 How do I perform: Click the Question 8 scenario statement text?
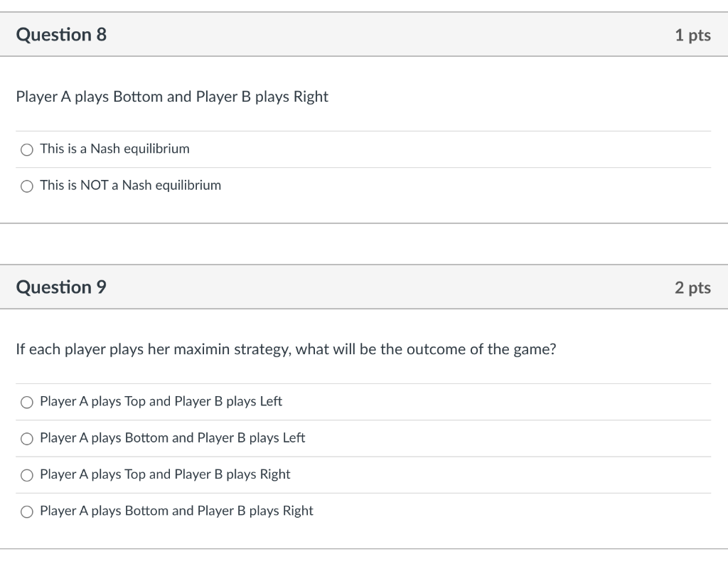click(x=172, y=97)
